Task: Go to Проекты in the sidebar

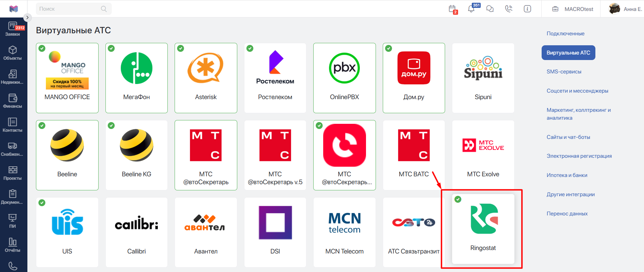Action: tap(13, 173)
